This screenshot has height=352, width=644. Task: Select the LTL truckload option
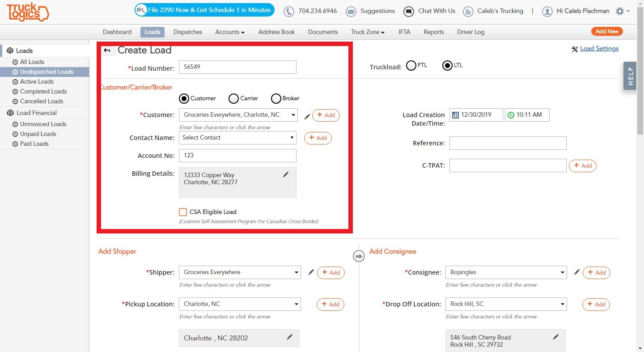coord(447,66)
